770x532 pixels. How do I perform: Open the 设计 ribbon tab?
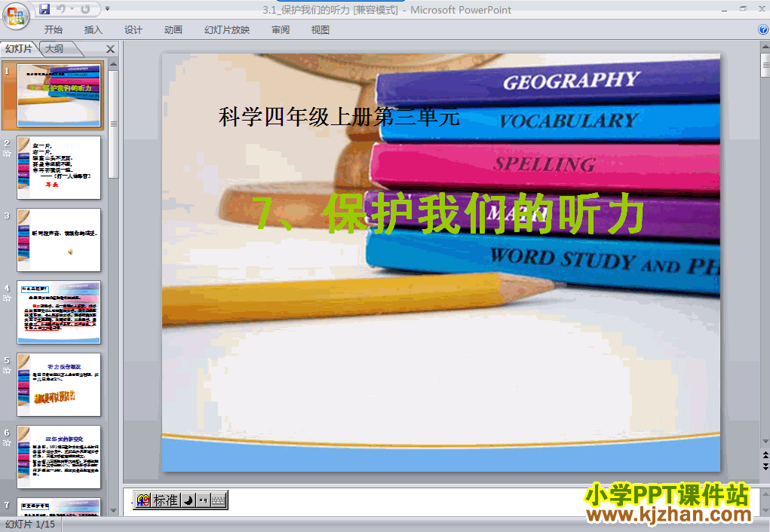(133, 30)
